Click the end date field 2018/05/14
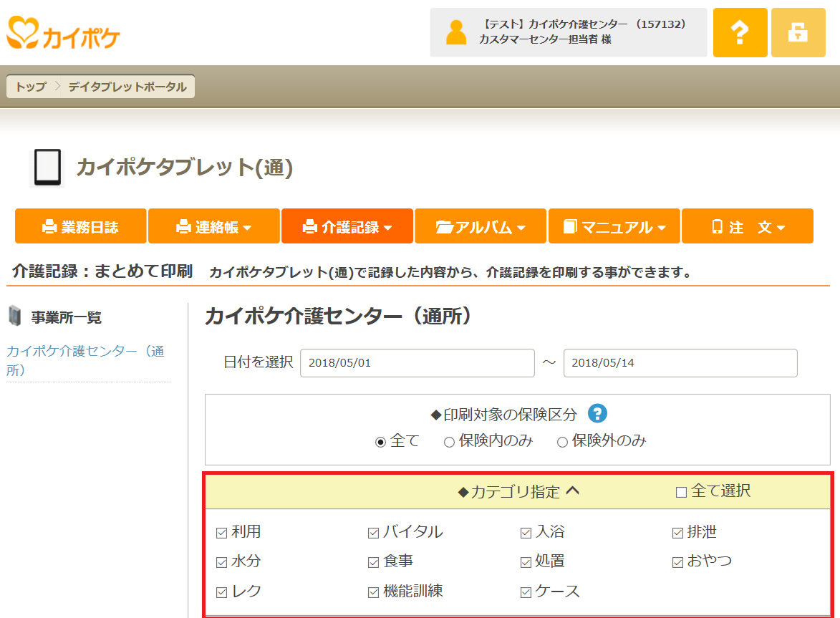Image resolution: width=840 pixels, height=618 pixels. tap(680, 362)
